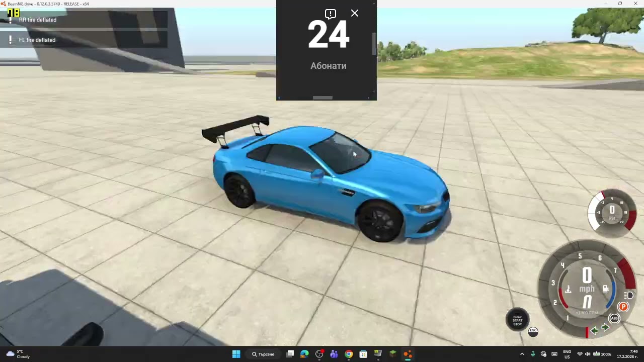644x362 pixels.
Task: Click the widget's scroll-left arrow
Action: pos(279,98)
